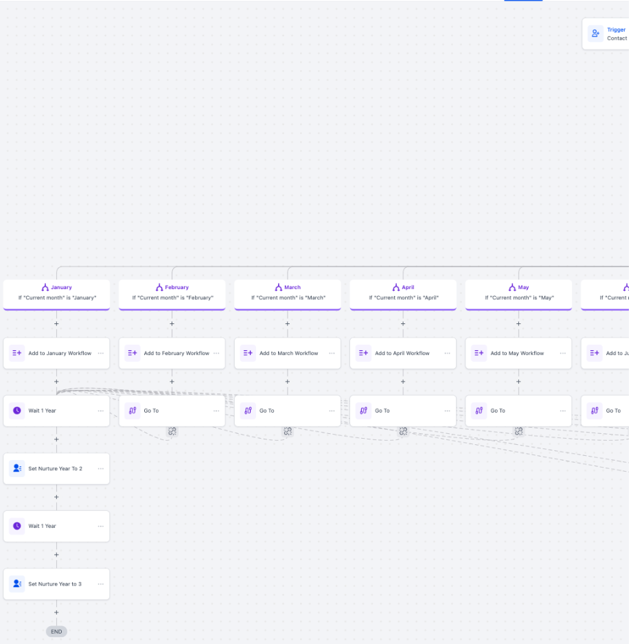Click the Set Nurture Year To 2 contact icon

[17, 468]
